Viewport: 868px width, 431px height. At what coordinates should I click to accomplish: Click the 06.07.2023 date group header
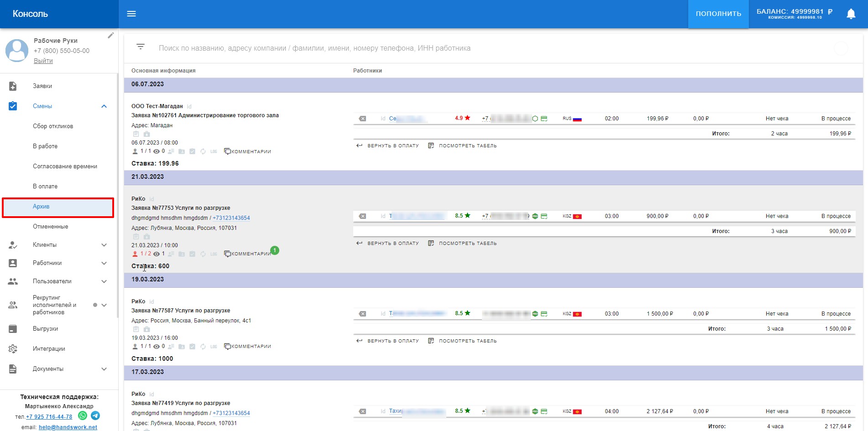click(493, 84)
